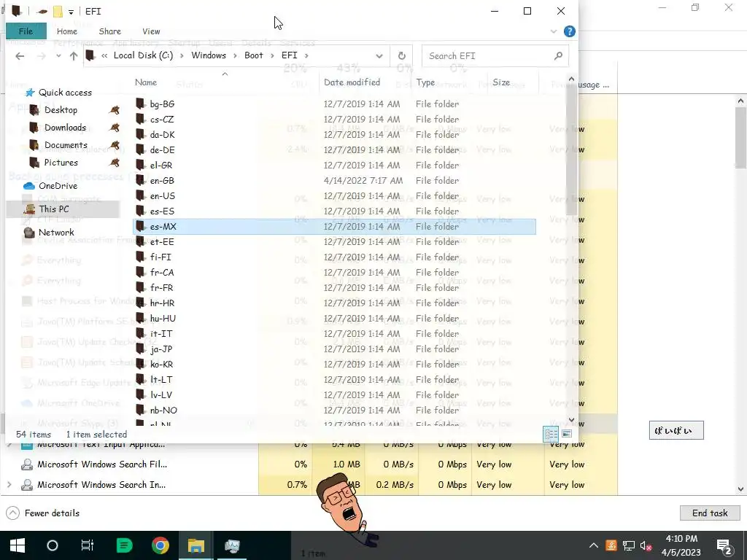This screenshot has height=560, width=747.
Task: Select the ko-KR folder
Action: [x=161, y=365]
